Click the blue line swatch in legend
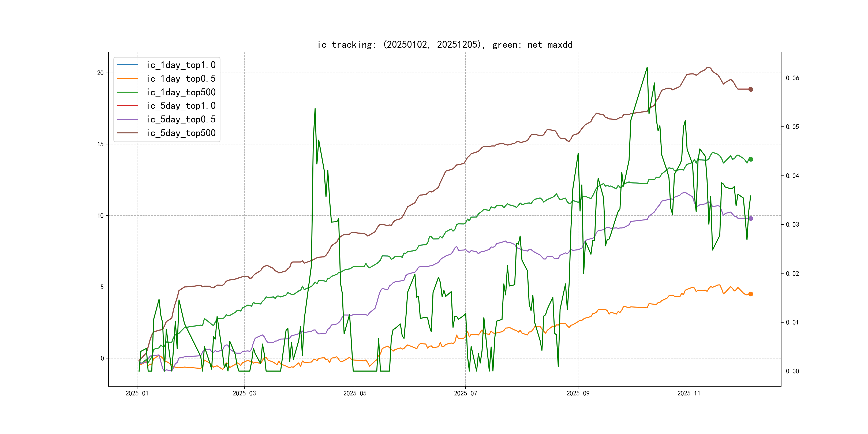Viewport: 868px width, 434px height. pyautogui.click(x=127, y=65)
